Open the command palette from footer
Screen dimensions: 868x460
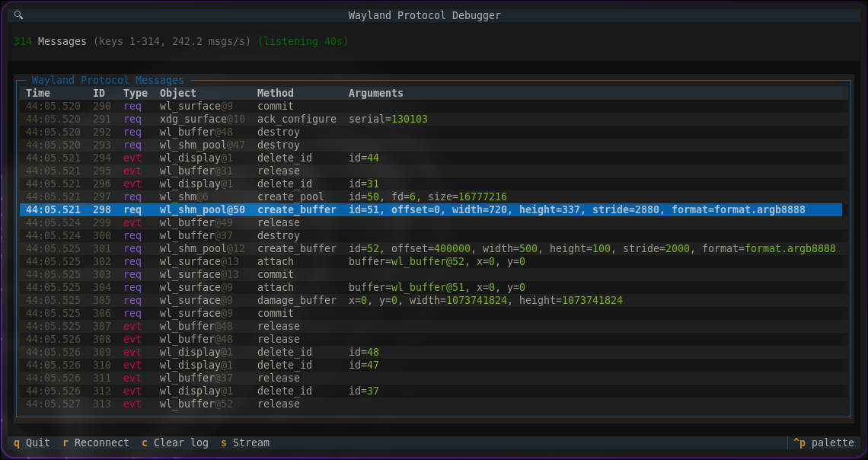(x=823, y=442)
